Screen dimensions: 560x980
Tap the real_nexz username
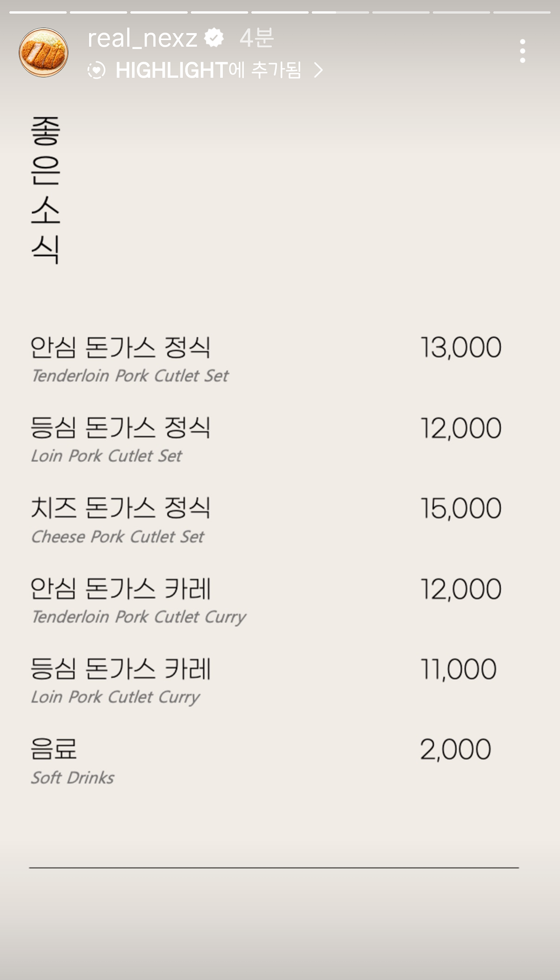click(x=142, y=38)
